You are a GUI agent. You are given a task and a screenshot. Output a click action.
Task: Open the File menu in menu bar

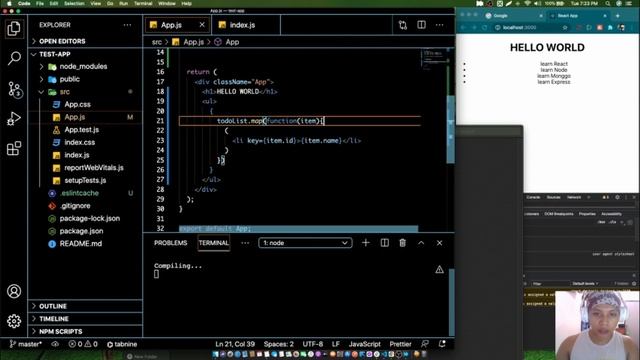[x=40, y=3]
